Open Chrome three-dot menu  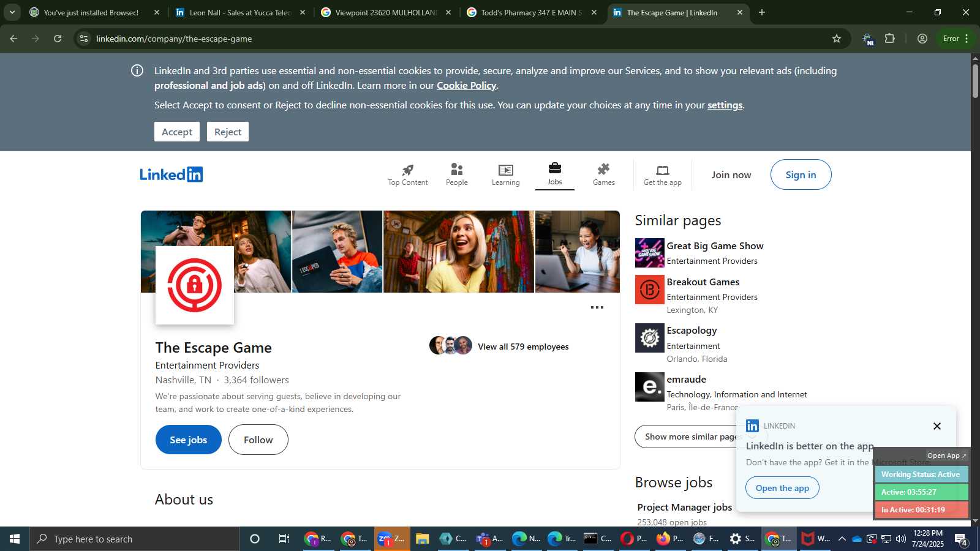click(x=967, y=39)
